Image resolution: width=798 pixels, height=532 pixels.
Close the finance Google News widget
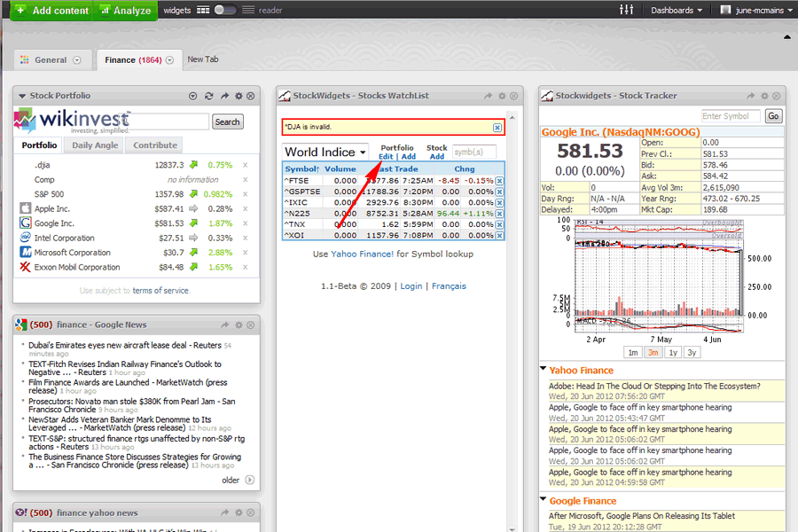pos(251,325)
